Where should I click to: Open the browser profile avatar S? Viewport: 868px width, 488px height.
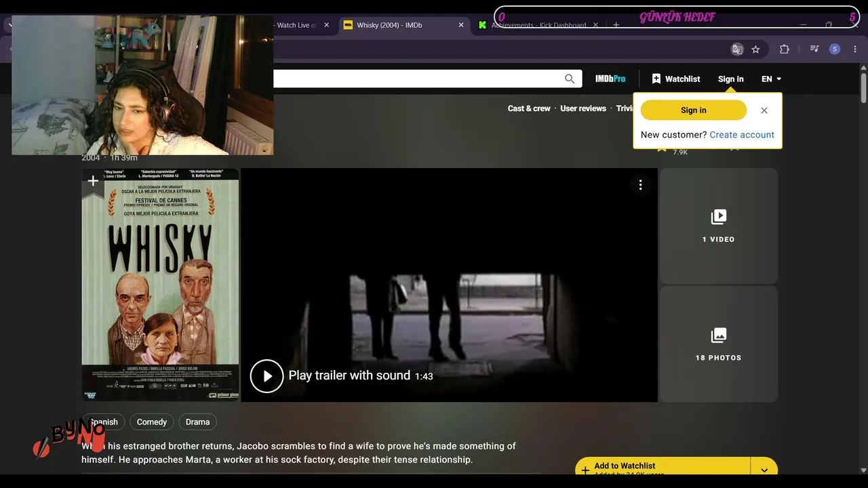pyautogui.click(x=835, y=49)
